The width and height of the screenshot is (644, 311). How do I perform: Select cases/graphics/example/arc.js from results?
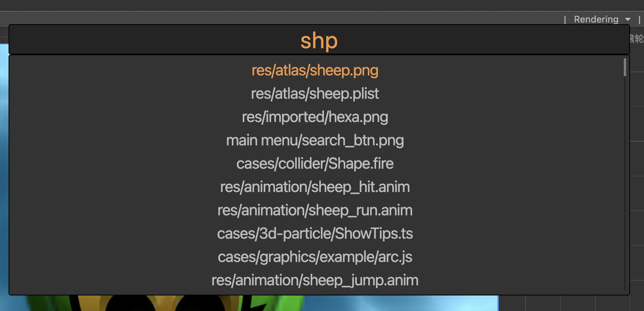(x=315, y=257)
